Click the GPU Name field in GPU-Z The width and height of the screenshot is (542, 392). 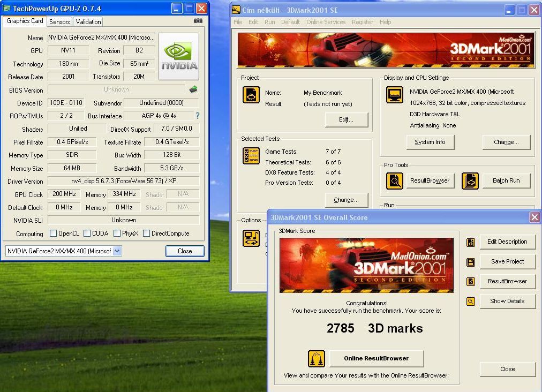(101, 37)
